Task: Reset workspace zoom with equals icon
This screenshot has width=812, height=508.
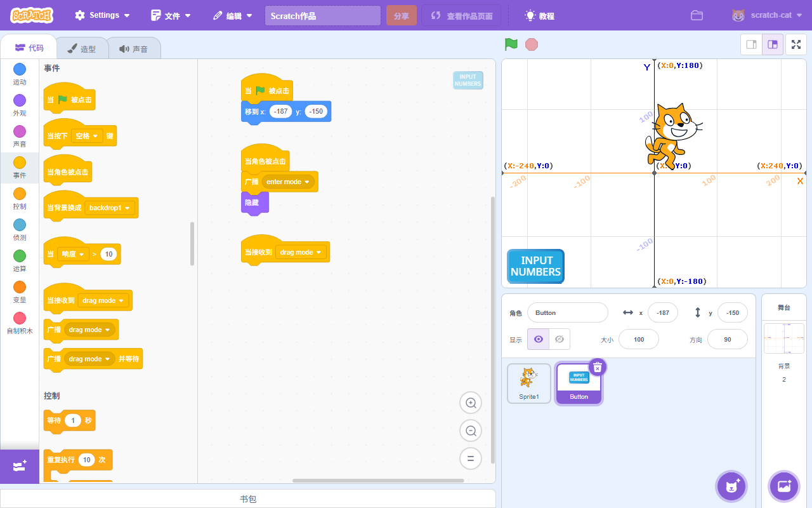Action: (471, 458)
